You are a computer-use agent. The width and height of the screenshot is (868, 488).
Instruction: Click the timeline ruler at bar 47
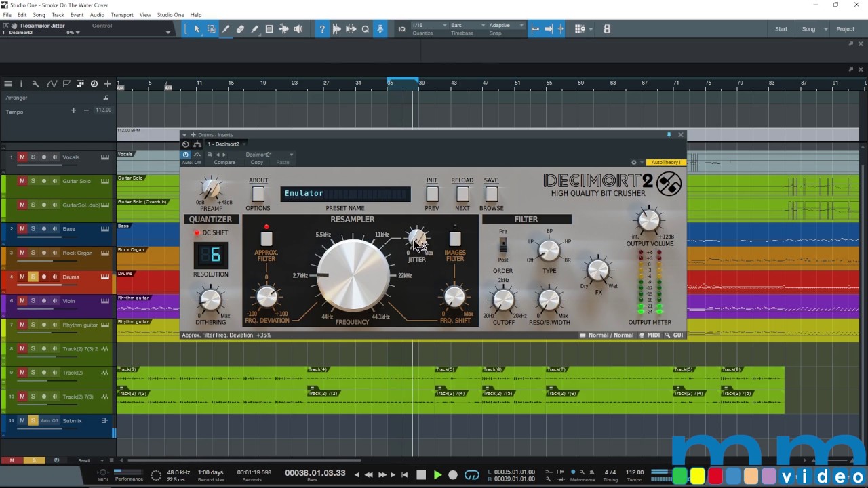coord(485,83)
